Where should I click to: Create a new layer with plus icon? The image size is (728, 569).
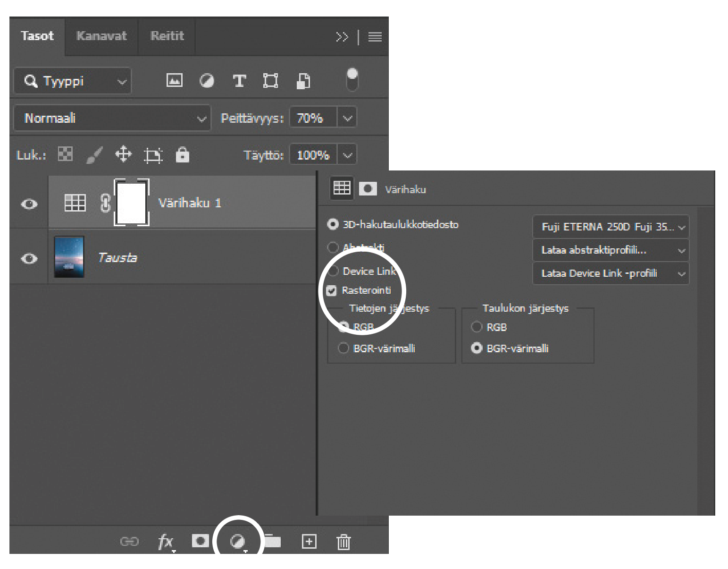tap(309, 542)
